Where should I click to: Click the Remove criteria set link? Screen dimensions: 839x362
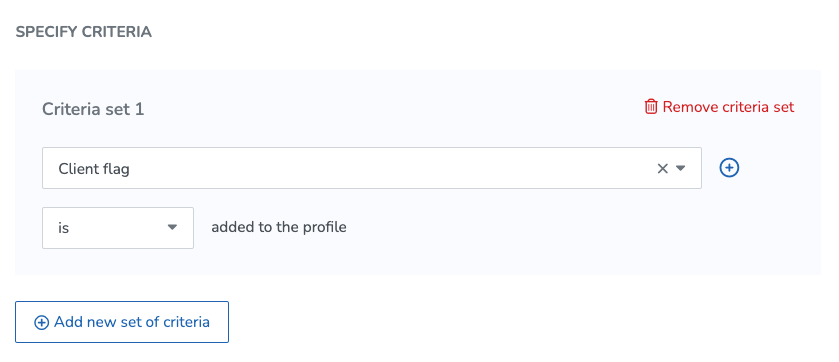(x=719, y=107)
